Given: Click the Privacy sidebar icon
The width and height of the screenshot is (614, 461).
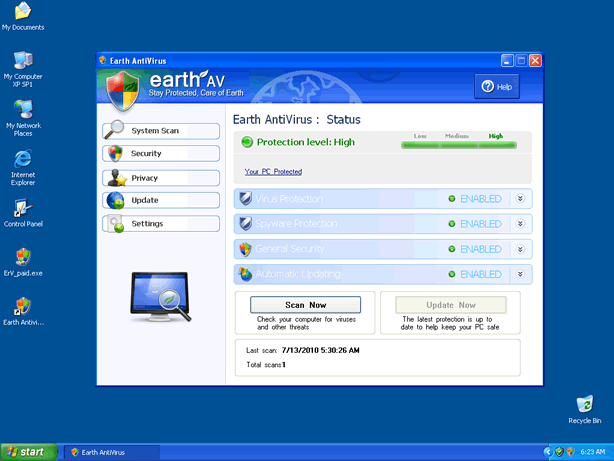Looking at the screenshot, I should click(116, 178).
